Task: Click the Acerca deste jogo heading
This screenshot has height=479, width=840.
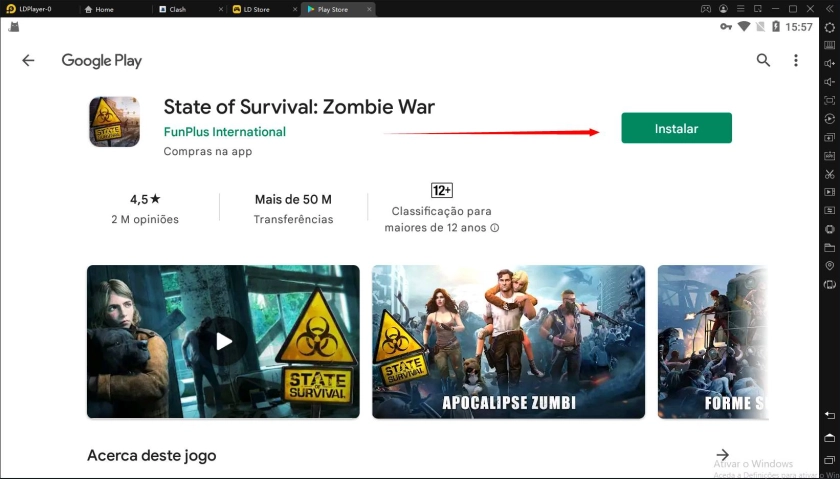Action: [152, 455]
